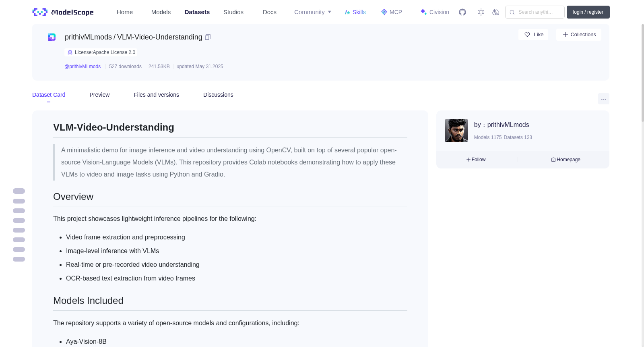The height and width of the screenshot is (347, 644).
Task: Click the license badge icon
Action: click(x=70, y=52)
